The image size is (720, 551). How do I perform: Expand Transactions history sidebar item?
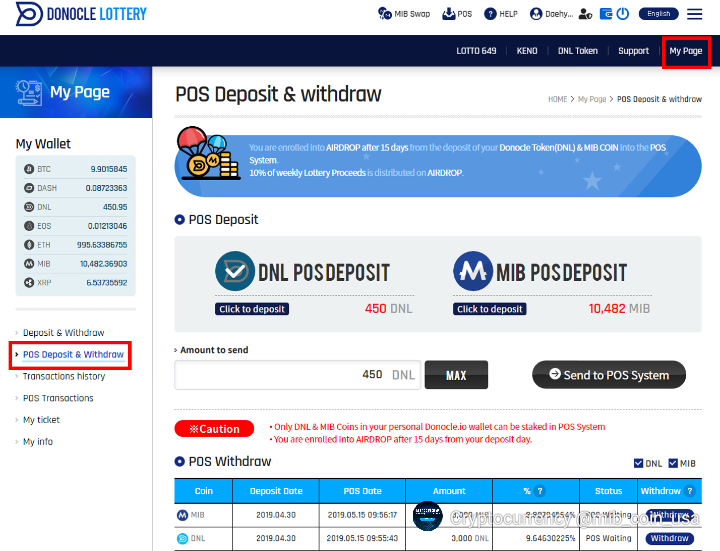point(63,377)
